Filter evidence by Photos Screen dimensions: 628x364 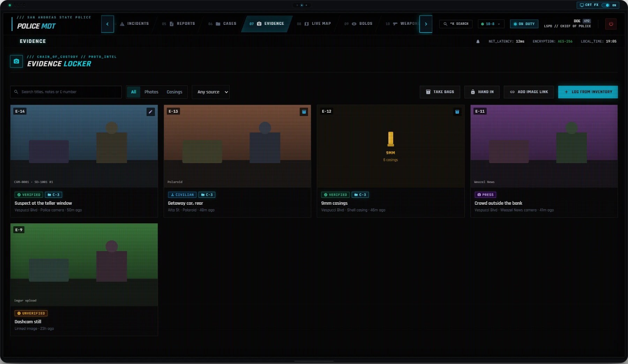[151, 92]
